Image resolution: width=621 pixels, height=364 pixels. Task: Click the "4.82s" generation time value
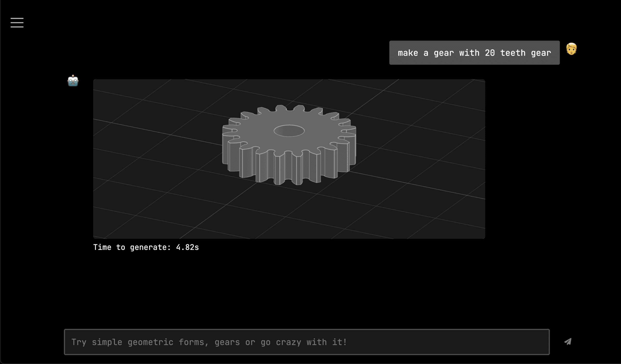pos(187,247)
